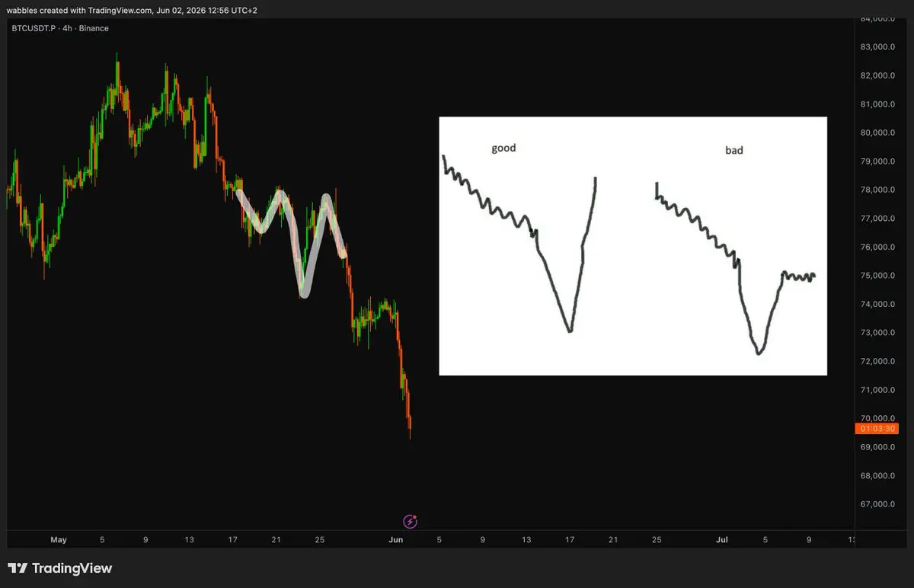914x588 pixels.
Task: Click the lightning bolt event marker icon
Action: pyautogui.click(x=410, y=522)
